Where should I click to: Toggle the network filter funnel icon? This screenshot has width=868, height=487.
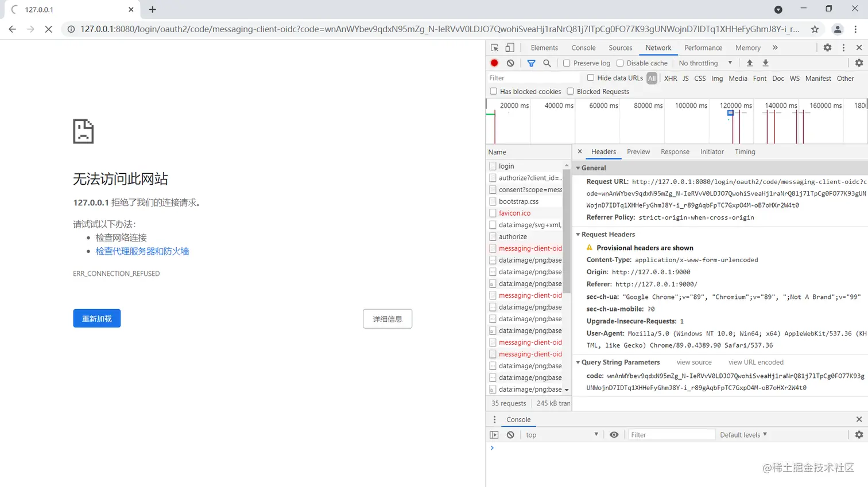coord(531,63)
